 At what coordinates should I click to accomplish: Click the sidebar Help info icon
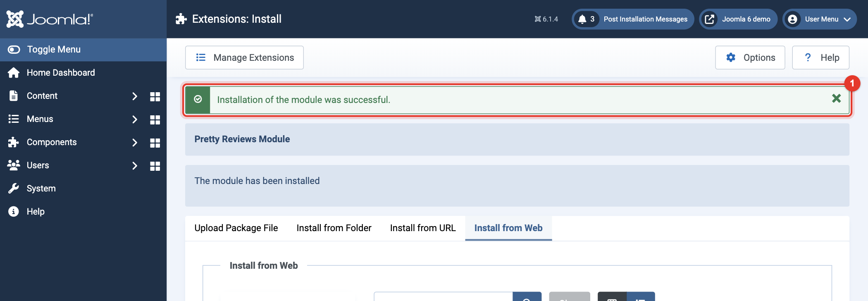(x=14, y=212)
